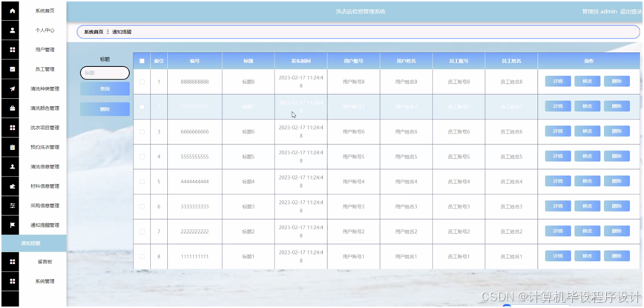Click the cell 员工账号6

[459, 132]
